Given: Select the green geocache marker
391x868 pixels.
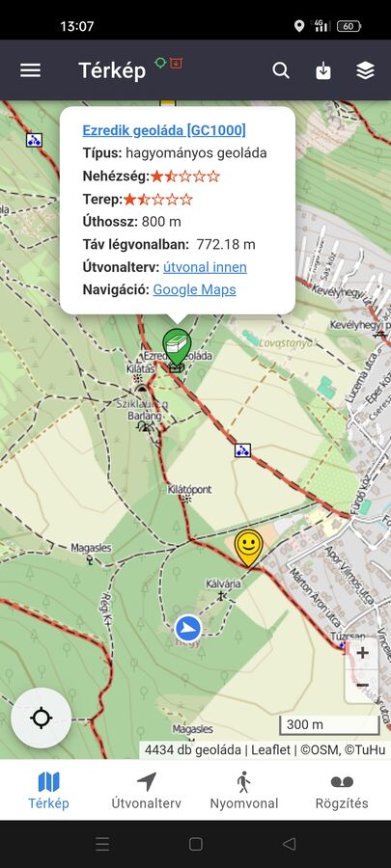Looking at the screenshot, I should 177,346.
